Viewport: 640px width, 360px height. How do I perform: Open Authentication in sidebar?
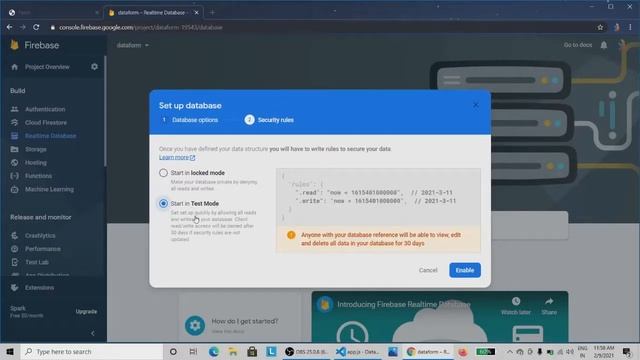(x=45, y=109)
